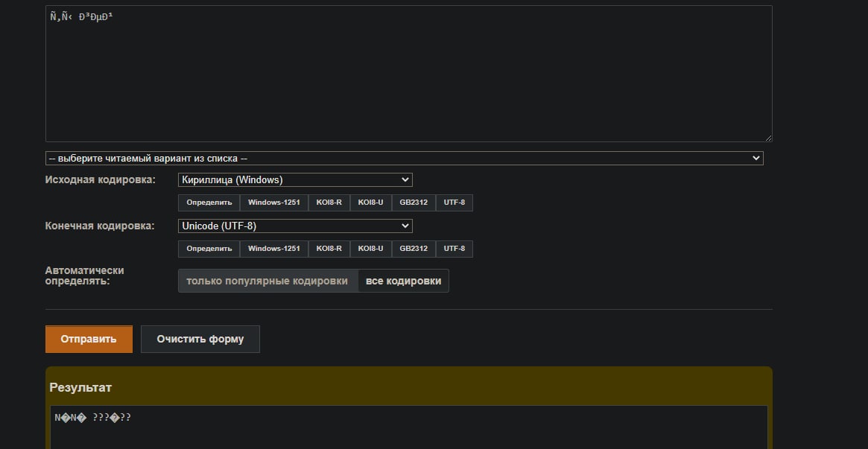Set target encoding to KOI8-U button
Screen dimensions: 868x449
pos(370,249)
